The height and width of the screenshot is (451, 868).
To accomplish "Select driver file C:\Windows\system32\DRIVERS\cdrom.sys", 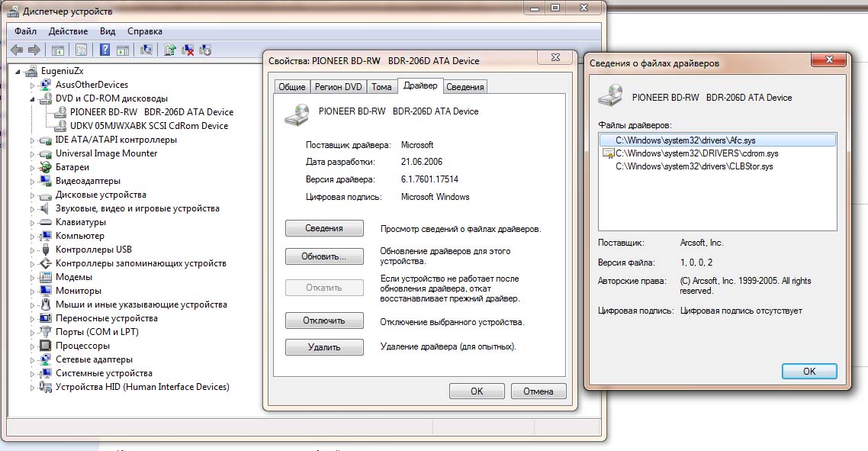I will pyautogui.click(x=718, y=153).
